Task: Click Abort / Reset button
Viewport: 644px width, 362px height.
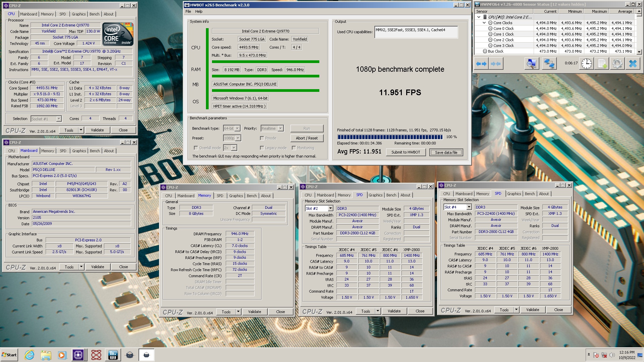Action: (x=307, y=138)
